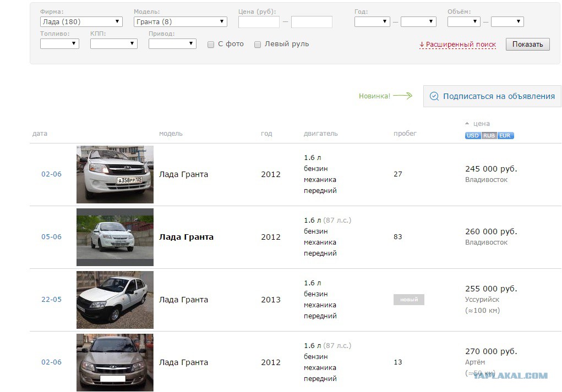Click the пробег column header
The height and width of the screenshot is (392, 562).
click(405, 134)
